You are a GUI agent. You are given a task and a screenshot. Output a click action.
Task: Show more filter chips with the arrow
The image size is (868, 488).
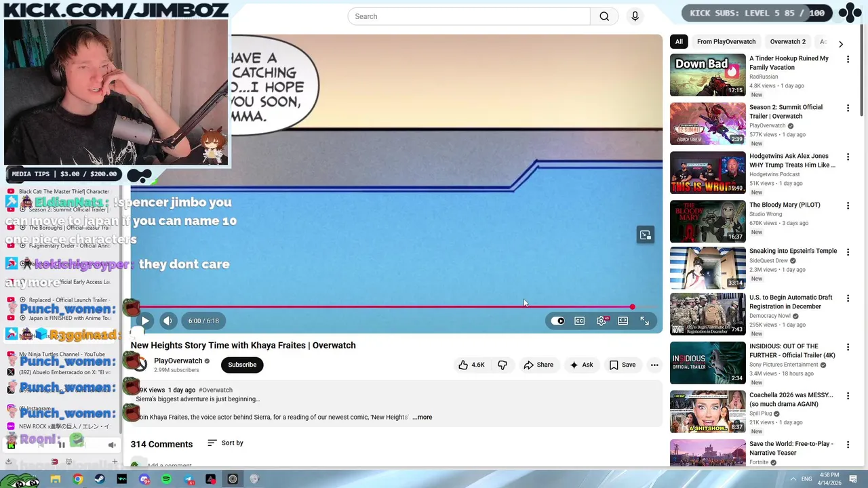tap(841, 44)
